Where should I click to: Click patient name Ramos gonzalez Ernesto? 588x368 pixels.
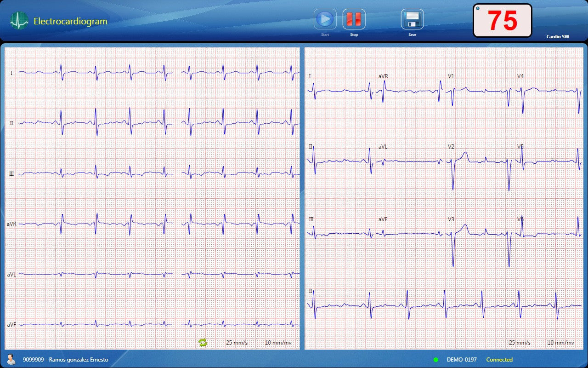[x=79, y=360]
